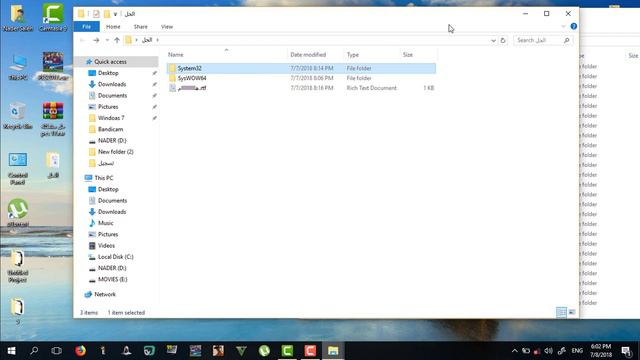Viewport: 640px width, 360px height.
Task: Select the Control Panel desktop icon
Action: pos(18,169)
